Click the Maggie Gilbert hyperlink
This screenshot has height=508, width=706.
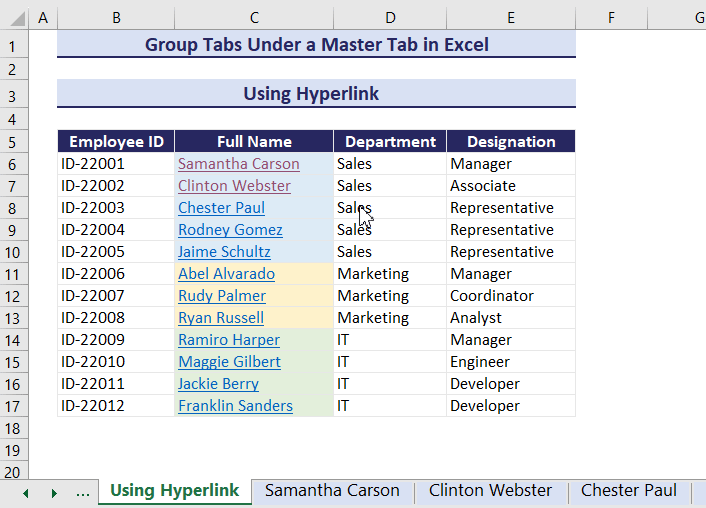click(x=229, y=362)
